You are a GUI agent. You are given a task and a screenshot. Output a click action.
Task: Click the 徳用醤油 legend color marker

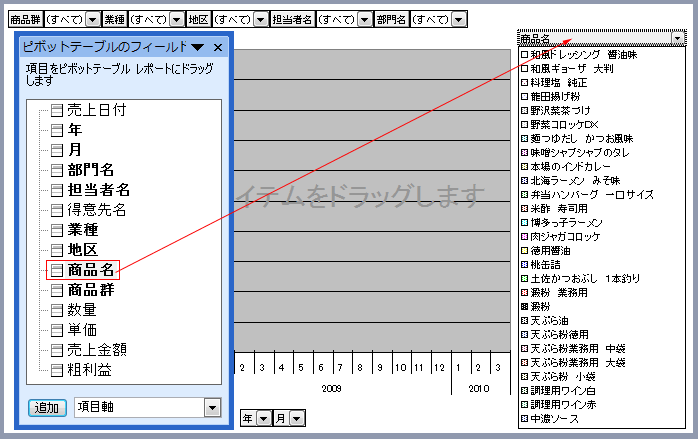(x=525, y=250)
